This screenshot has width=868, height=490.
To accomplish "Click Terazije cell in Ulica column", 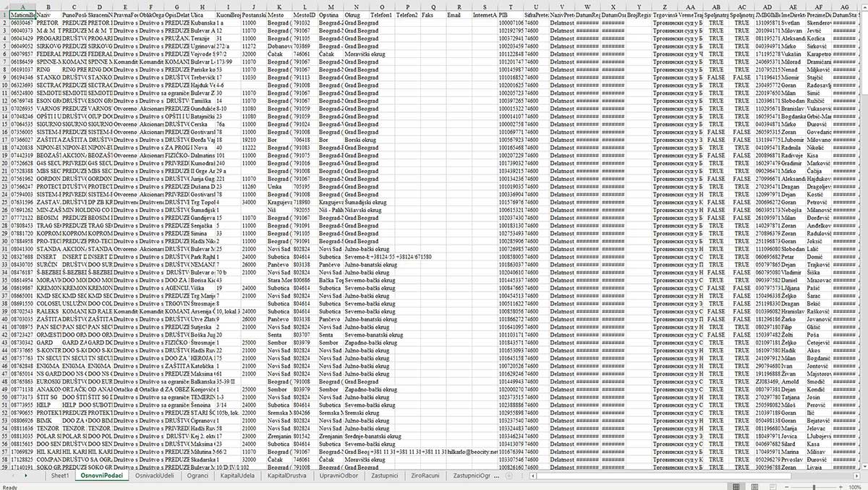I will click(x=203, y=38).
